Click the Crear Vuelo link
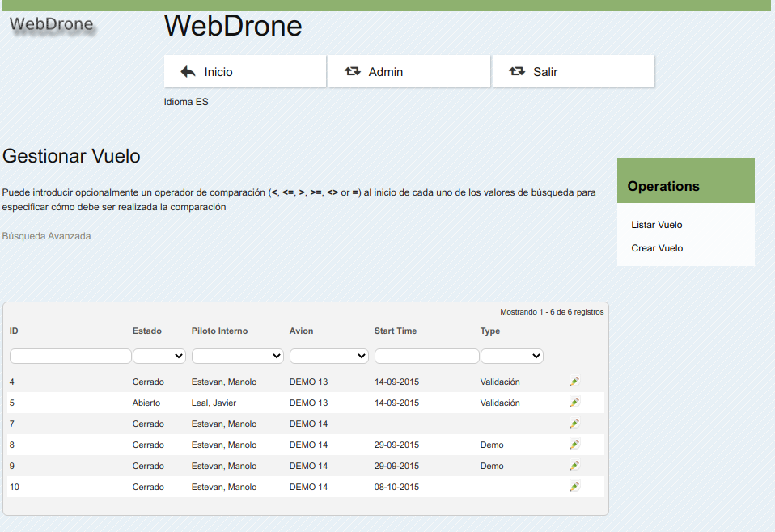Screen dimensions: 775x532 pyautogui.click(x=657, y=248)
